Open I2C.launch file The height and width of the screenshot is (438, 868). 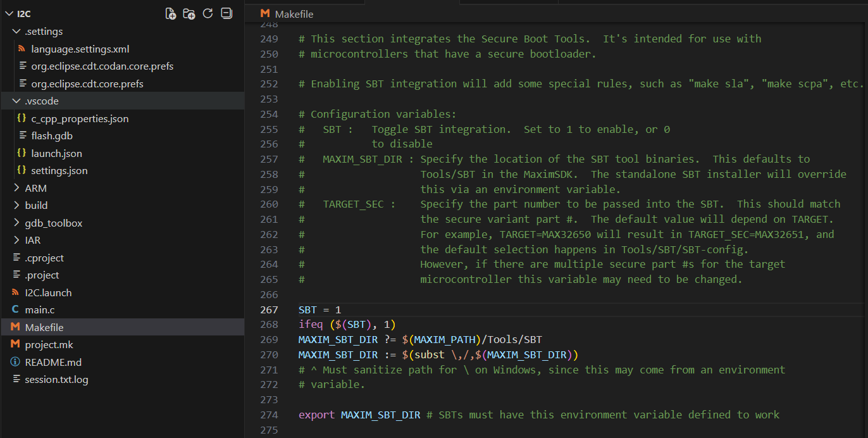(x=48, y=292)
